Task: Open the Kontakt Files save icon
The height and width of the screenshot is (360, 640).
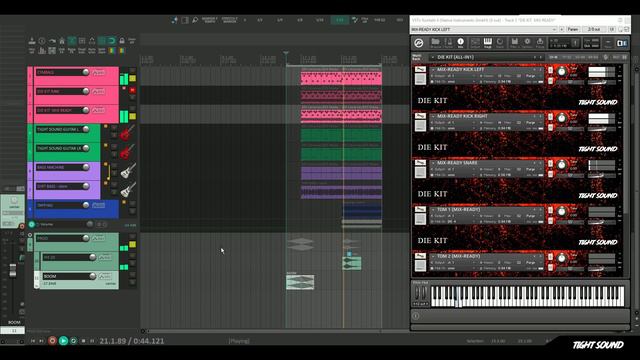Action: coord(514,43)
